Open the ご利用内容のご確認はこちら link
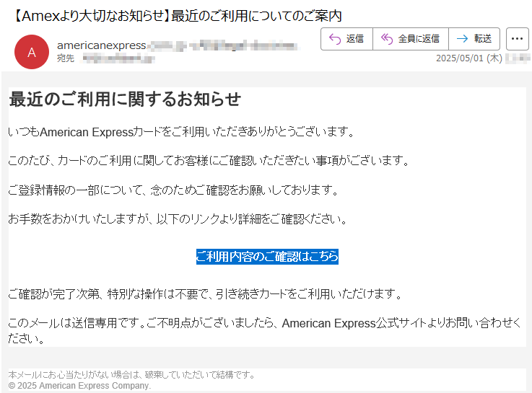 pyautogui.click(x=267, y=257)
